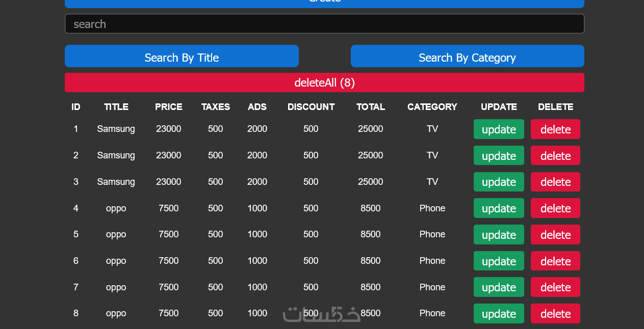Click the 500 taxes value in row 2
This screenshot has height=329, width=644.
coord(216,155)
